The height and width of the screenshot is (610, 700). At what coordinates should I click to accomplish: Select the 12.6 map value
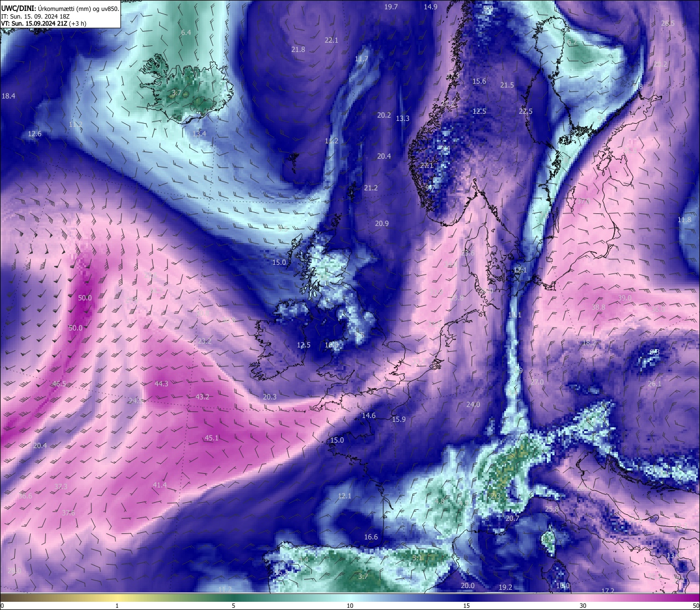[x=34, y=133]
